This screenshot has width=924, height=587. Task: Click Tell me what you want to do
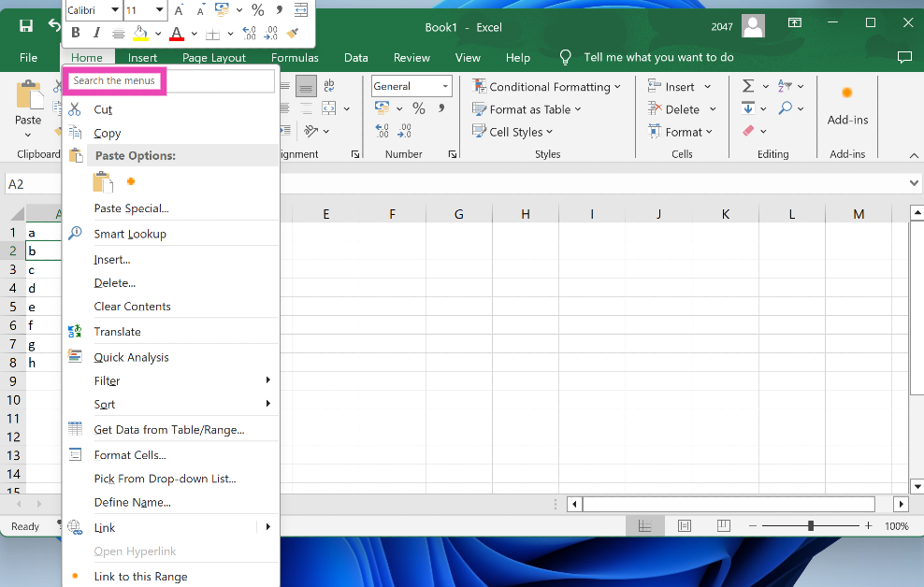(658, 58)
